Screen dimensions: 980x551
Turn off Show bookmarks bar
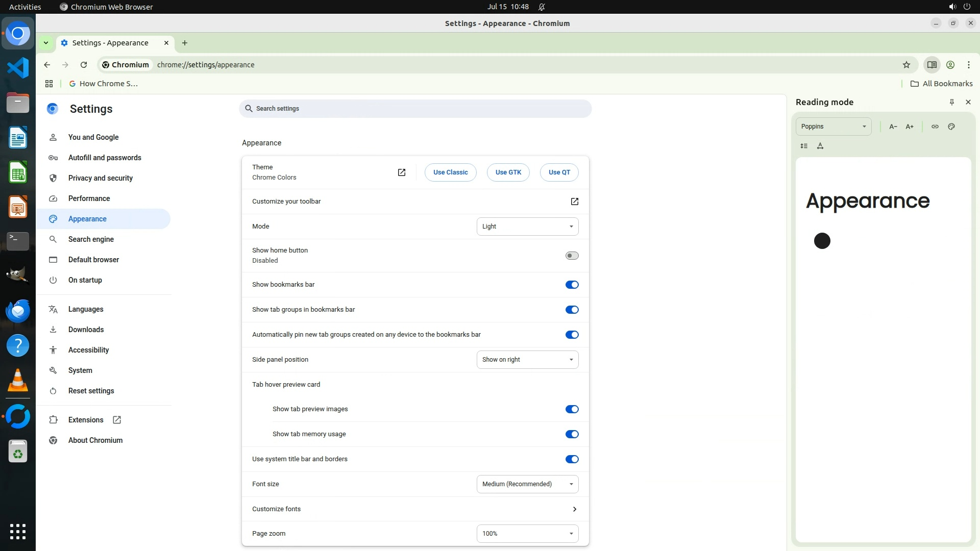pyautogui.click(x=572, y=285)
